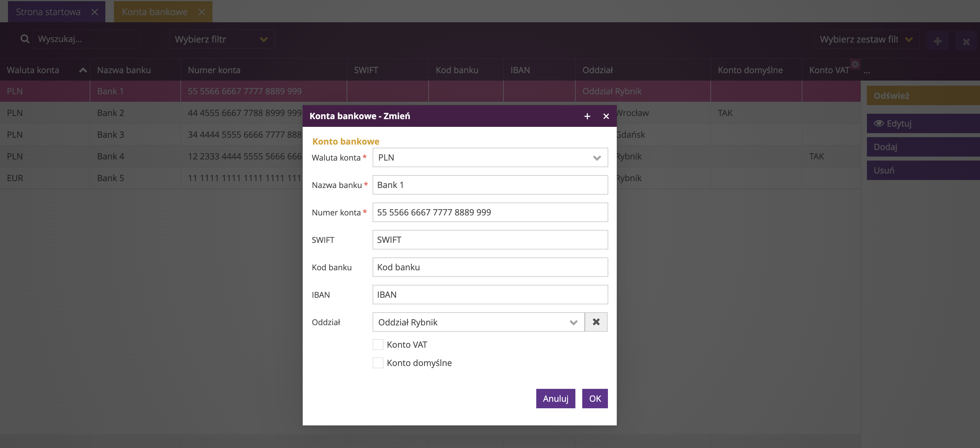Check the Konto domyślne checkbox
Viewport: 980px width, 448px height.
[378, 363]
